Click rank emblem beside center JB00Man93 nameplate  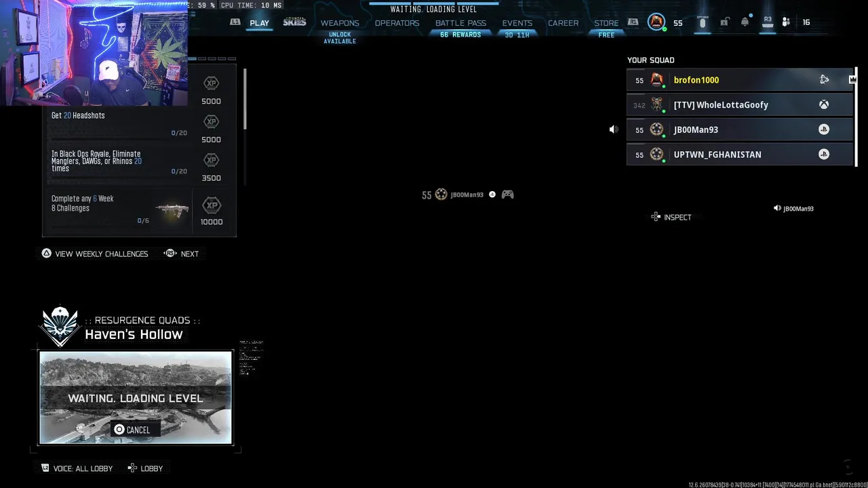pos(441,195)
